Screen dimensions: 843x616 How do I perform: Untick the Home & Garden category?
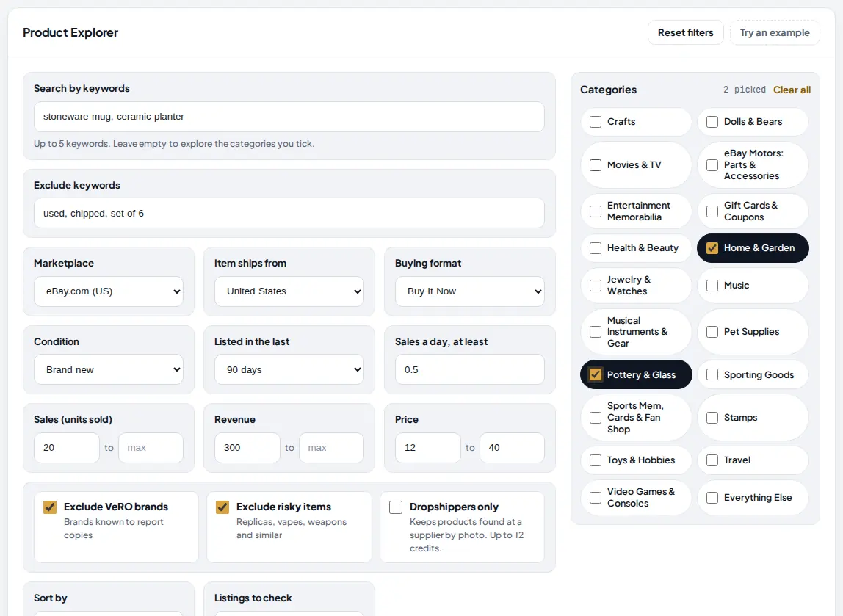[x=712, y=248]
